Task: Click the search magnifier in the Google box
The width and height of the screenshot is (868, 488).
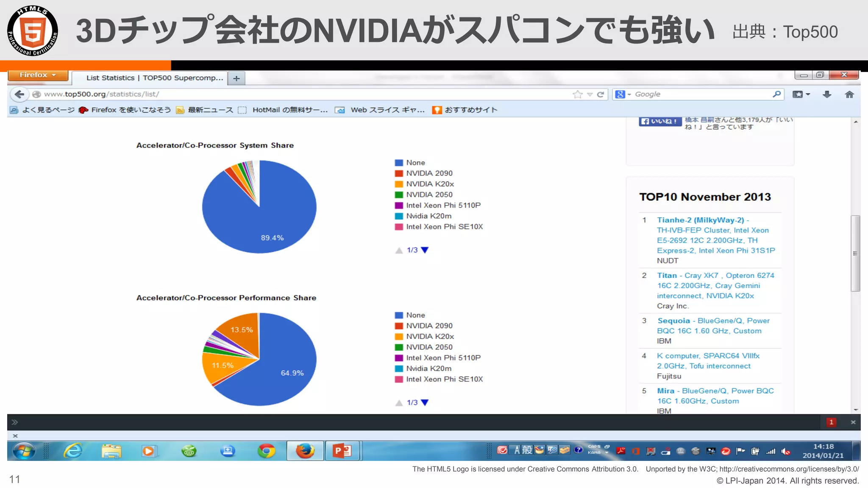Action: [776, 94]
